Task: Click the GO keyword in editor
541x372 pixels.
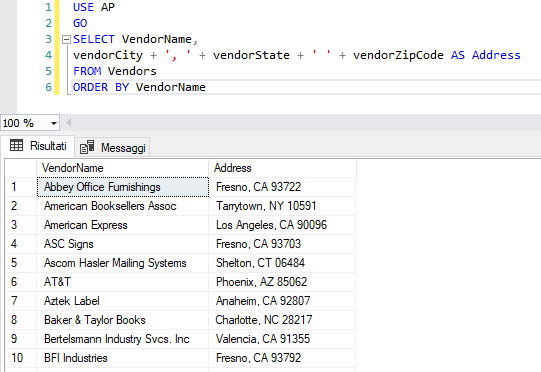Action: click(80, 23)
